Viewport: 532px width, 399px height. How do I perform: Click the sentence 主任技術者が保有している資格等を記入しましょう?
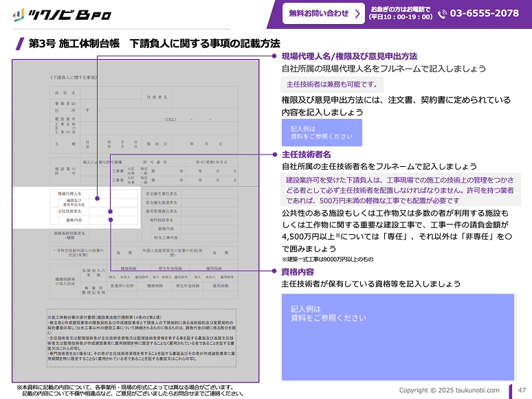[x=371, y=284]
